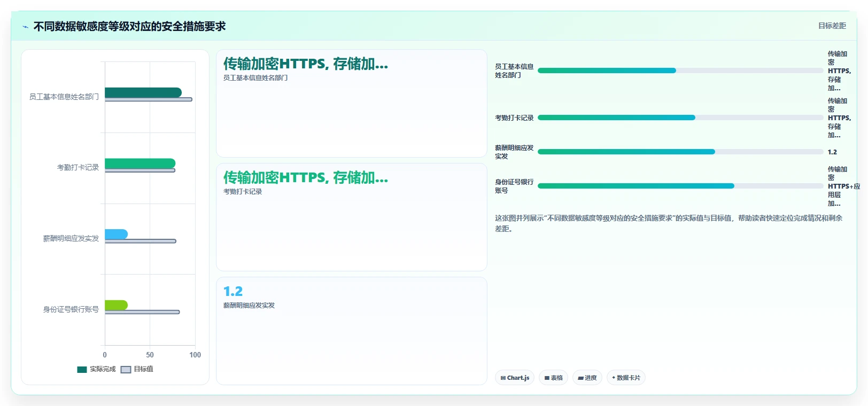The width and height of the screenshot is (868, 406).
Task: Click the dark green bar for 员工基本信息姓名部门
Action: (143, 92)
